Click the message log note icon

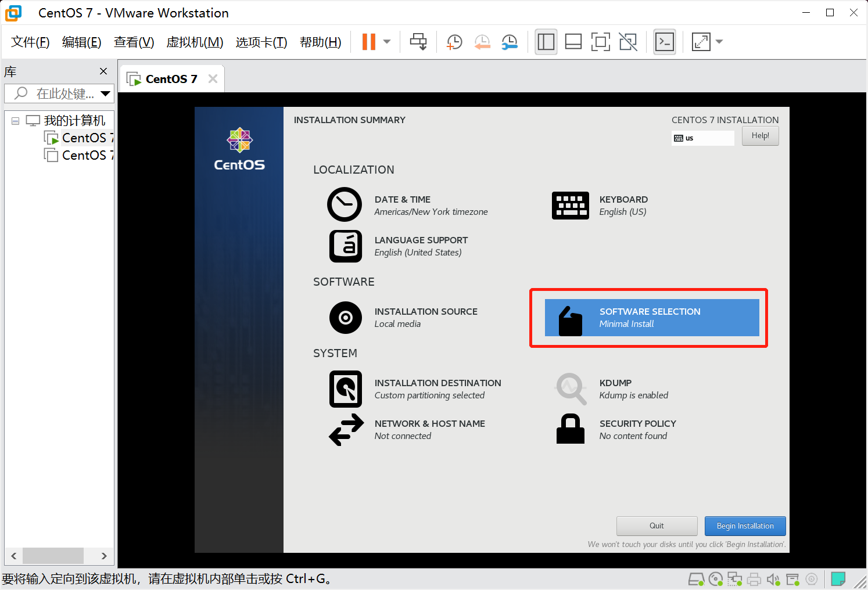click(838, 579)
